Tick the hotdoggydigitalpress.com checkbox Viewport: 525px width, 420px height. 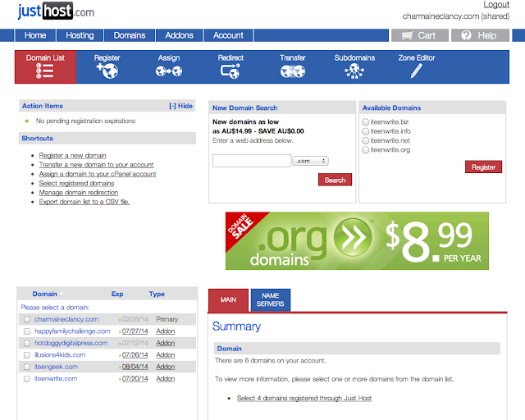(27, 344)
